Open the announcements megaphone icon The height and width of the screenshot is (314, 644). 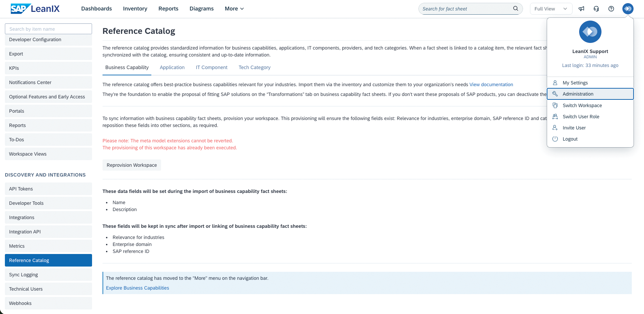tap(581, 9)
